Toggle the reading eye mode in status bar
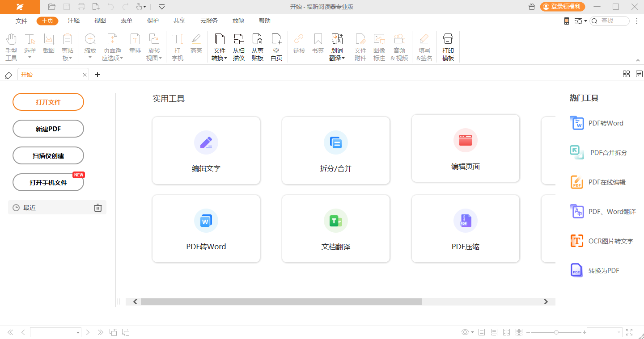644x339 pixels. tap(466, 332)
